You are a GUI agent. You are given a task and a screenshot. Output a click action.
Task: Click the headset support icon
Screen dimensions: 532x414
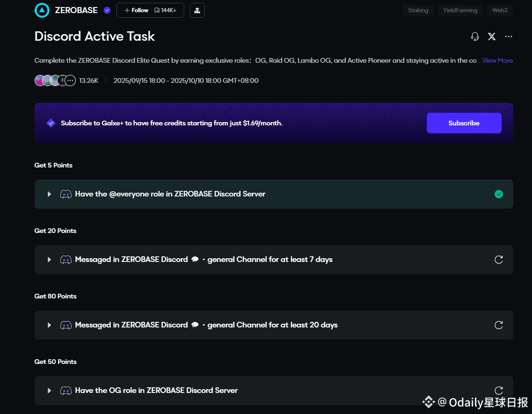[x=475, y=36]
